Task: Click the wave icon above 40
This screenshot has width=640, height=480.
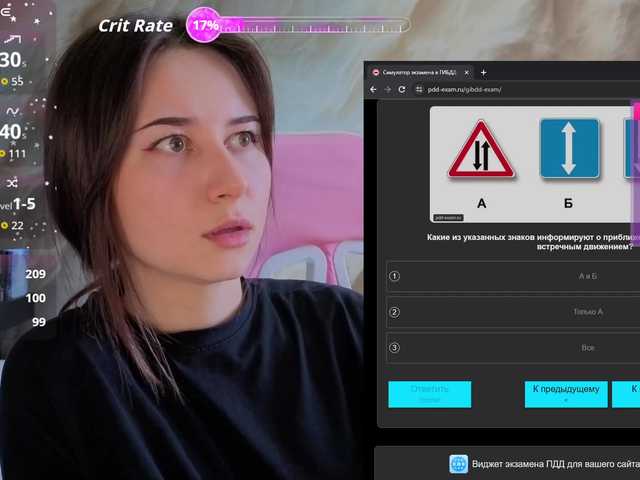Action: (x=12, y=111)
